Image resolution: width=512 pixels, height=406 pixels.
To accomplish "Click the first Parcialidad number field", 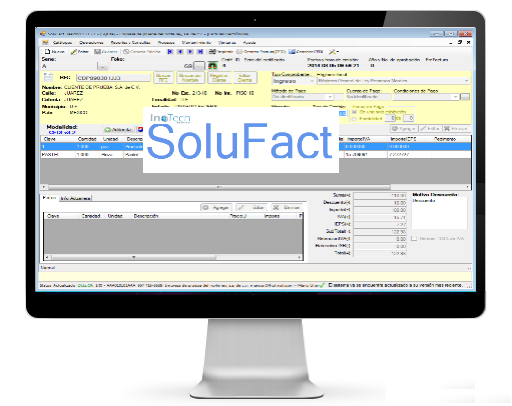I will (390, 118).
